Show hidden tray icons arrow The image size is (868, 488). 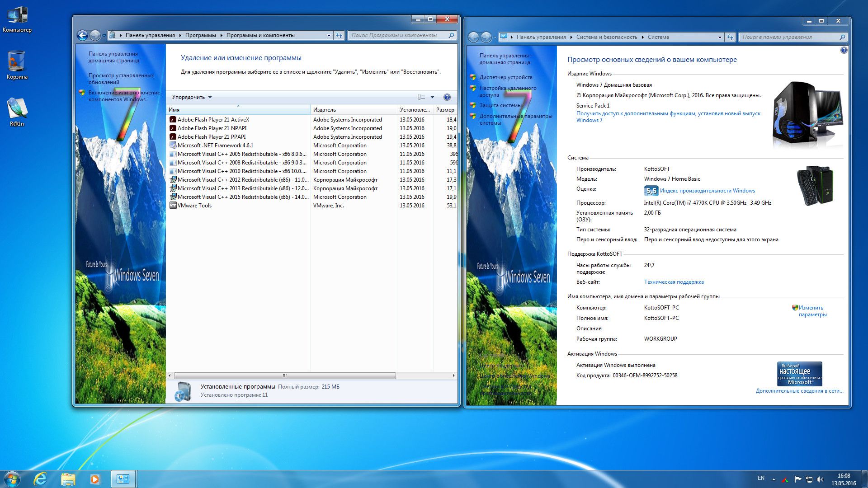(x=774, y=479)
